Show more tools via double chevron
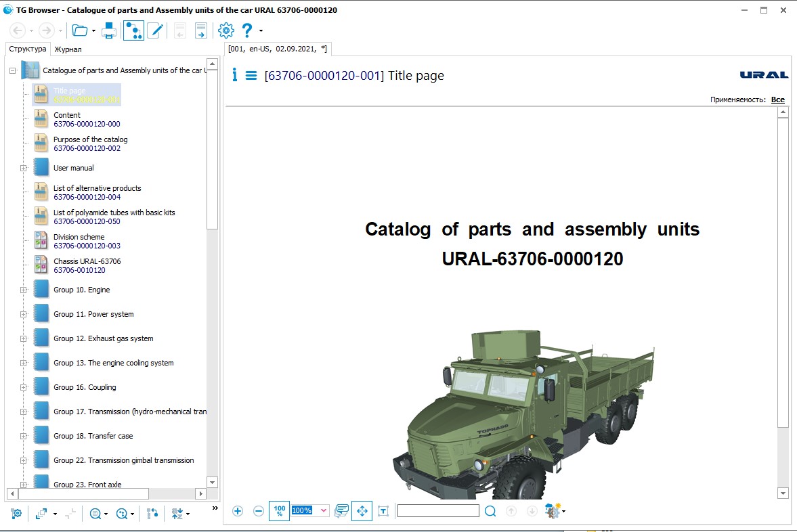797x532 pixels. click(x=215, y=508)
